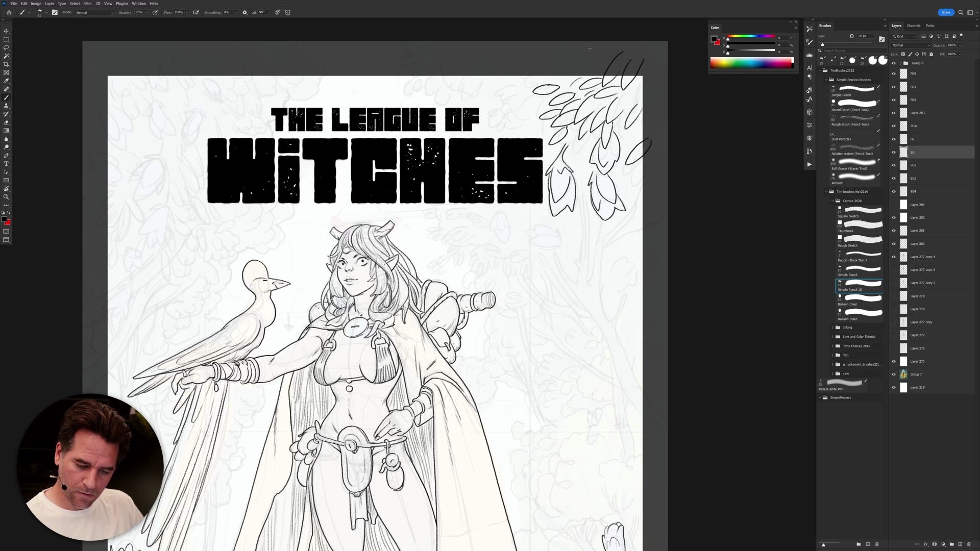
Task: Open the layer blend mode dropdown
Action: pos(911,45)
